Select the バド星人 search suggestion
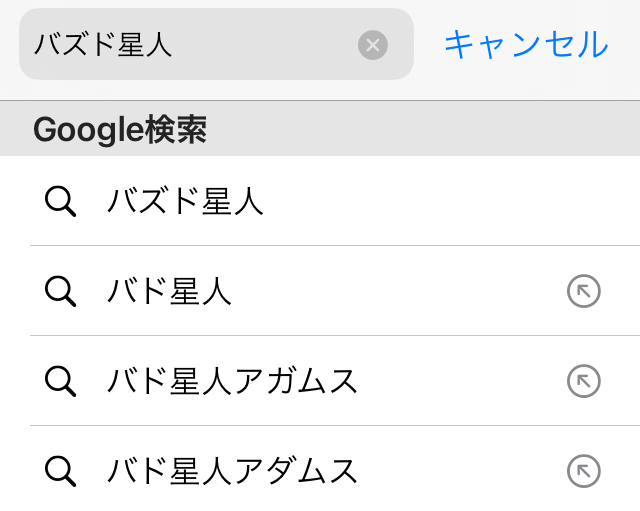Screen dimensions: 640x511 point(169,291)
